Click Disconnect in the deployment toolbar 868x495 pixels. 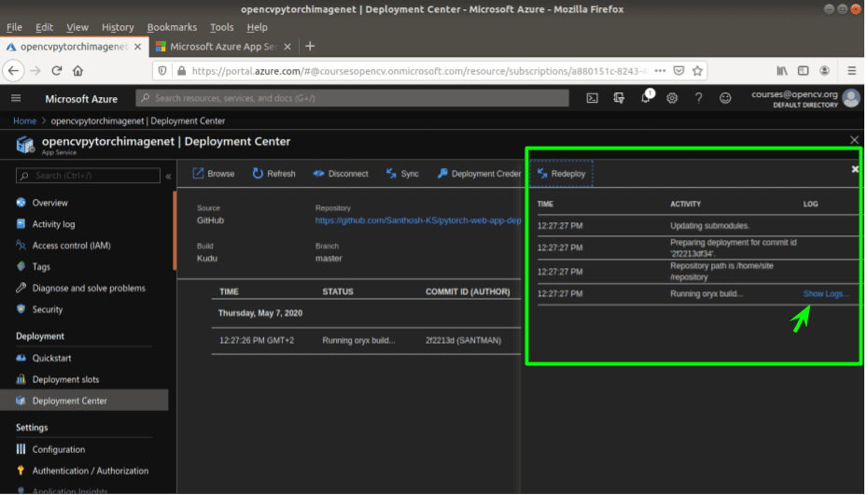(341, 174)
